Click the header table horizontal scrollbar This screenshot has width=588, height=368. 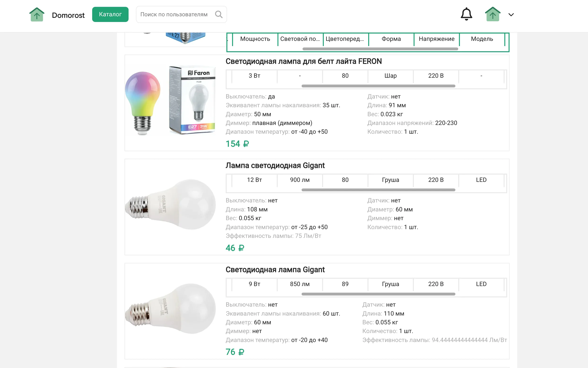point(380,49)
